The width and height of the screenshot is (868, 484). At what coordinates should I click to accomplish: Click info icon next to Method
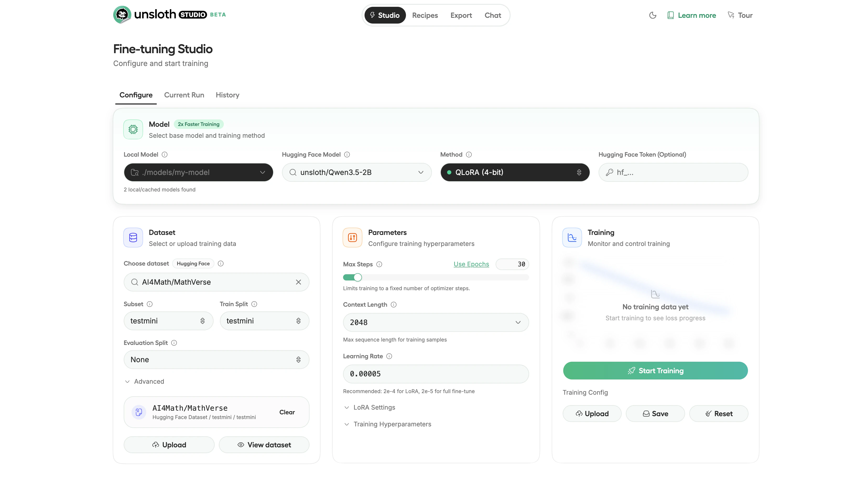[x=469, y=155]
